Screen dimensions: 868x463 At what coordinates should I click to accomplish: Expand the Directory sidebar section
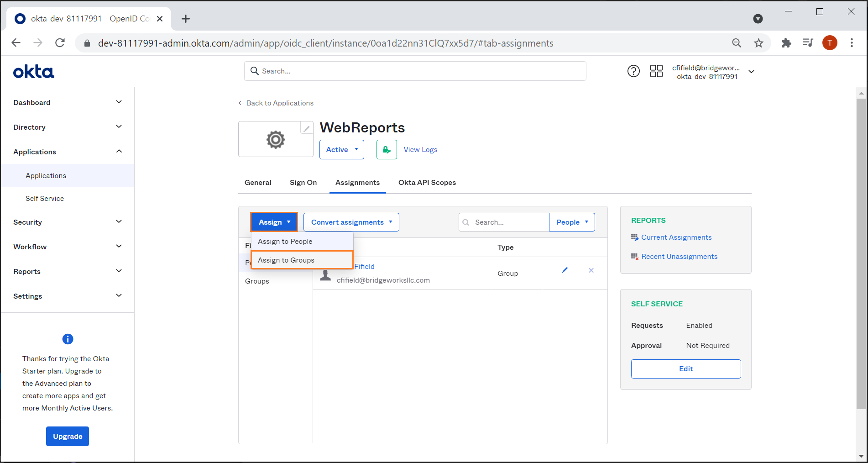pos(68,127)
